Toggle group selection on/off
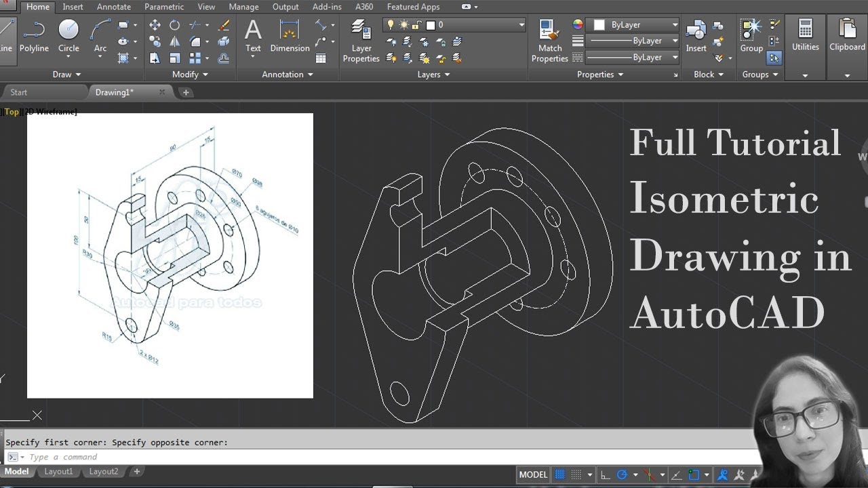 [x=774, y=58]
